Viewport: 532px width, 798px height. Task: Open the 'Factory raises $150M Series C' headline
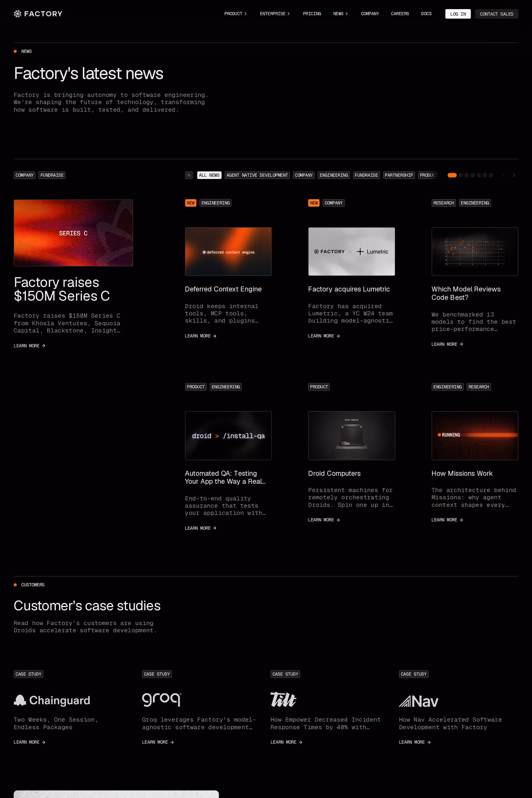[62, 289]
